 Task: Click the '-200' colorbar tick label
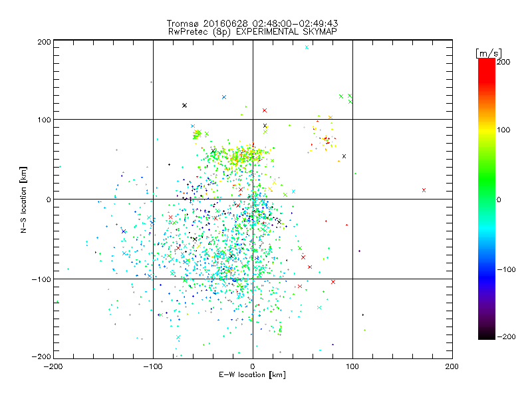pos(506,336)
